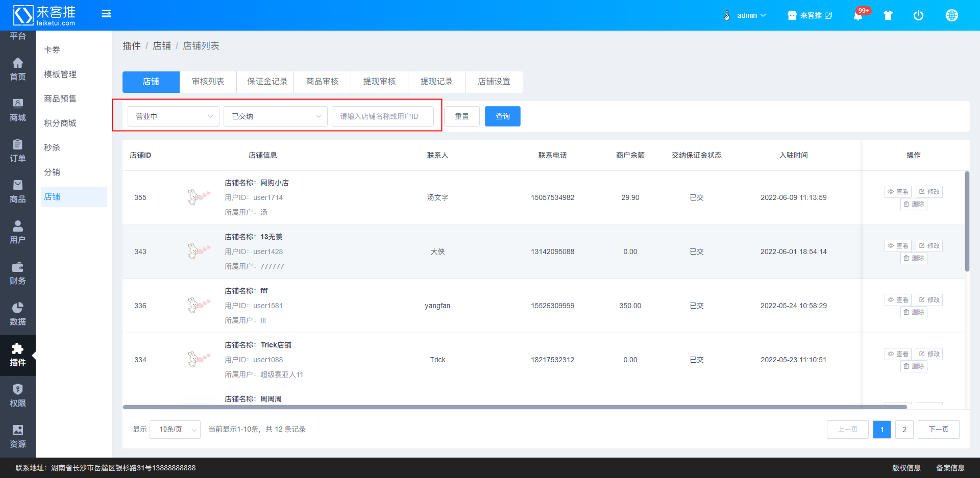Click 插件 in the breadcrumb
The width and height of the screenshot is (980, 478).
click(x=132, y=46)
